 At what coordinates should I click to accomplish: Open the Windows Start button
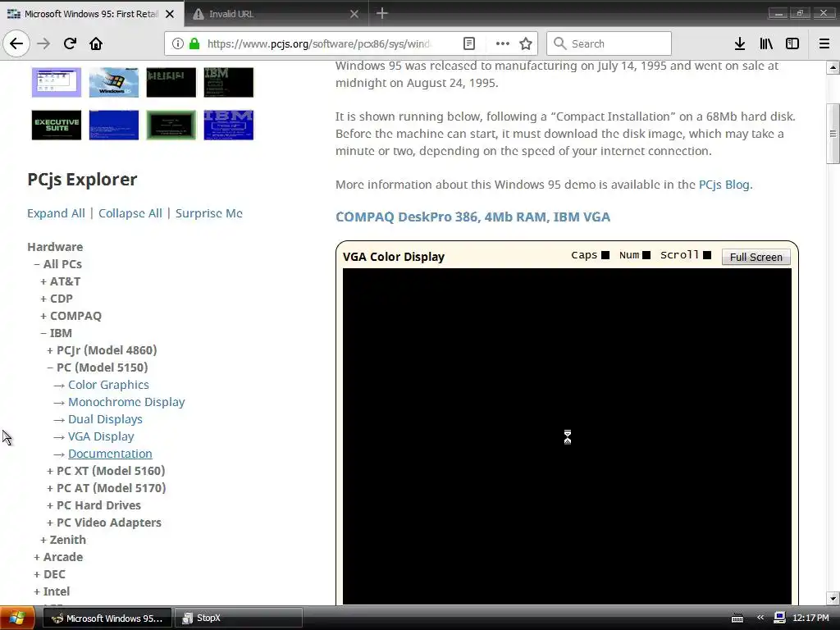coord(17,619)
